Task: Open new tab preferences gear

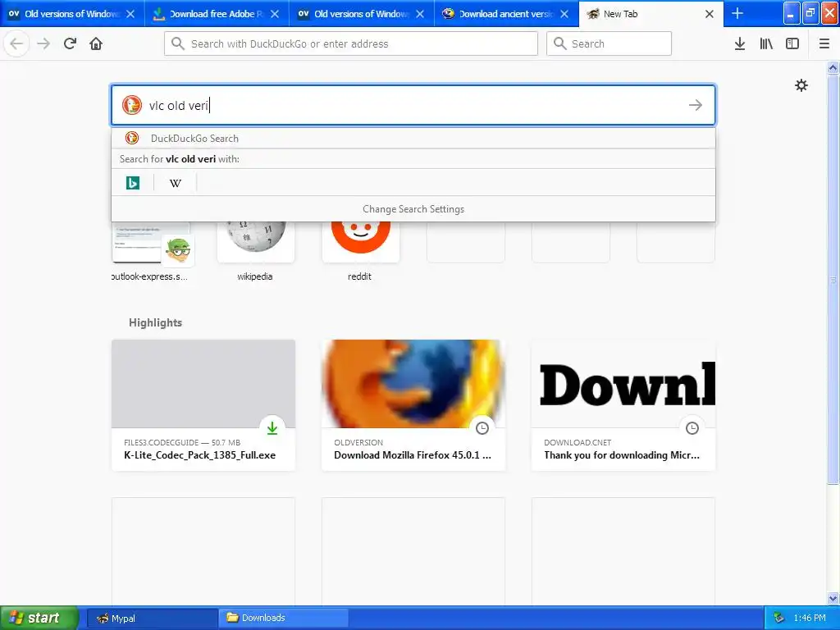Action: [x=801, y=85]
